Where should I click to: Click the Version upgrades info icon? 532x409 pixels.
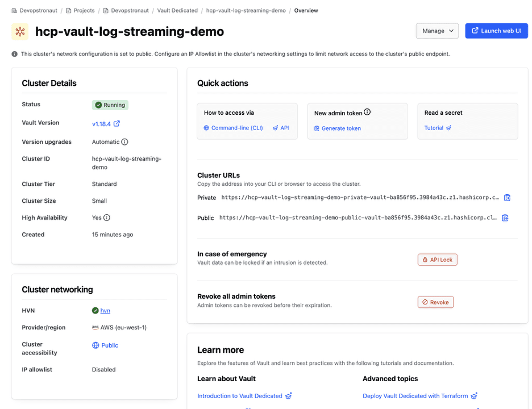coord(124,142)
